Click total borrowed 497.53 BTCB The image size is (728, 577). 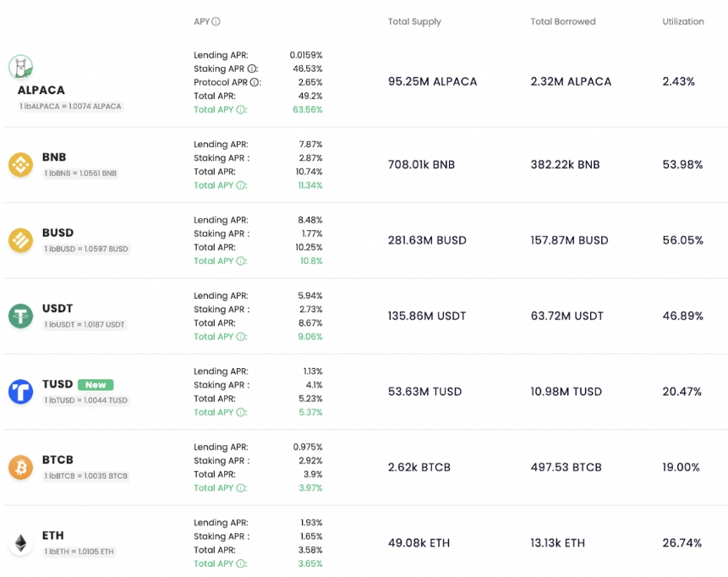tap(567, 468)
